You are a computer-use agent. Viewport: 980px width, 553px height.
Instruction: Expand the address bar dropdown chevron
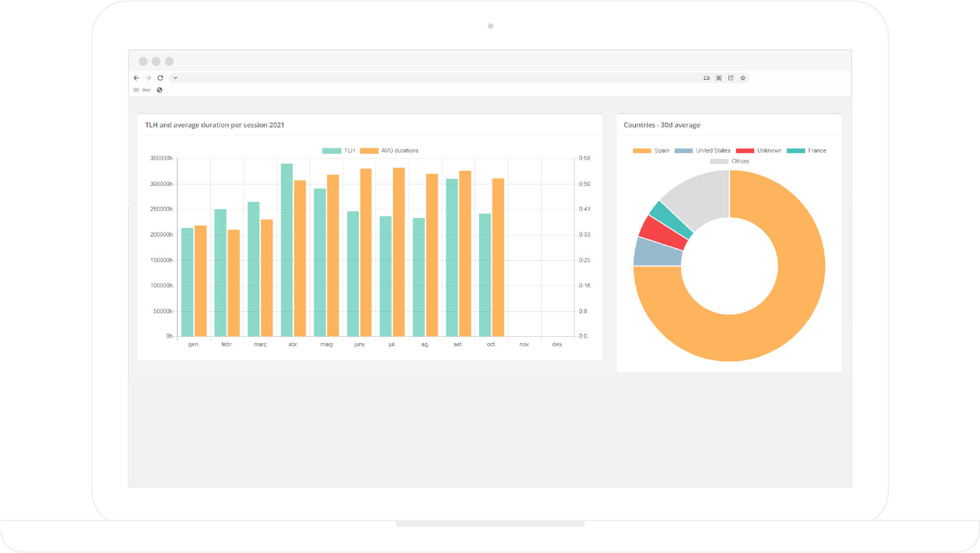click(175, 78)
